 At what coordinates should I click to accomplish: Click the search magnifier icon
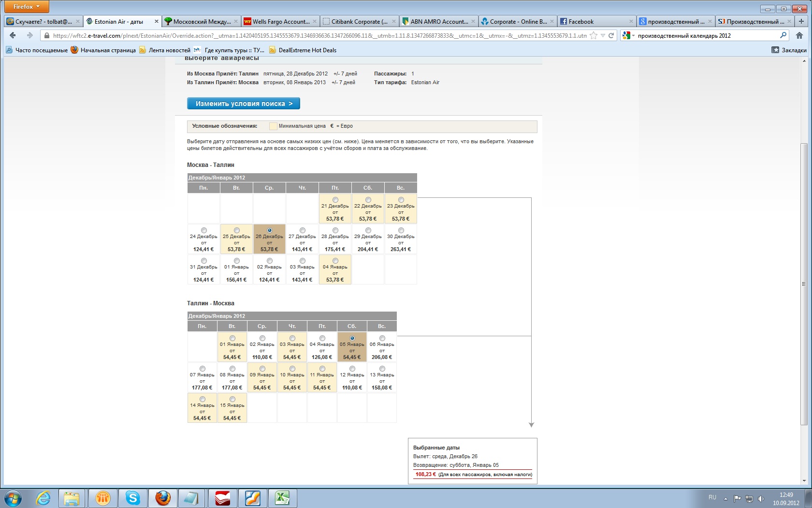click(783, 35)
